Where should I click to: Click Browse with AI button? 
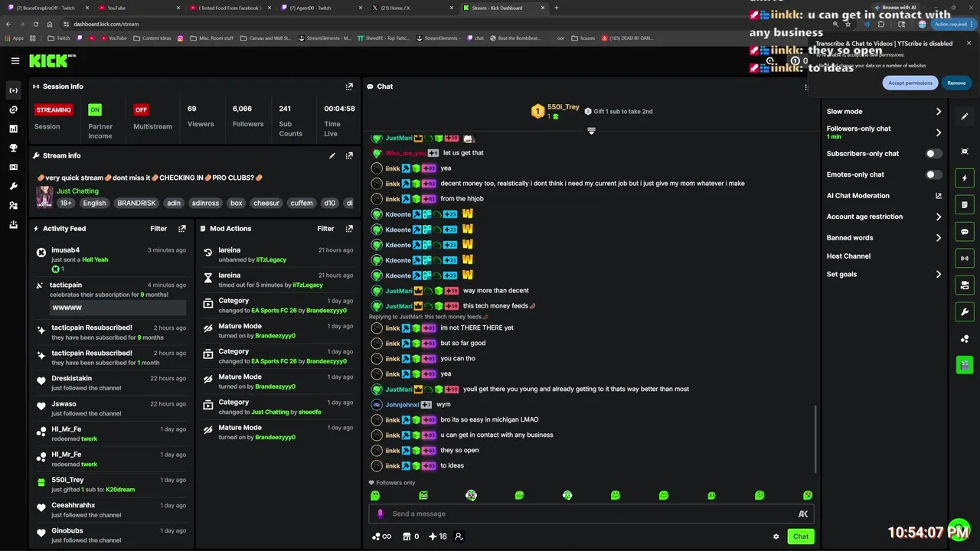pyautogui.click(x=894, y=8)
